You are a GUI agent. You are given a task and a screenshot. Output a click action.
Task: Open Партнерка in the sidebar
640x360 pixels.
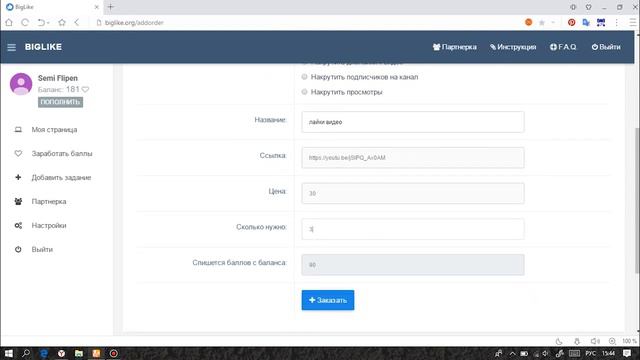(49, 202)
